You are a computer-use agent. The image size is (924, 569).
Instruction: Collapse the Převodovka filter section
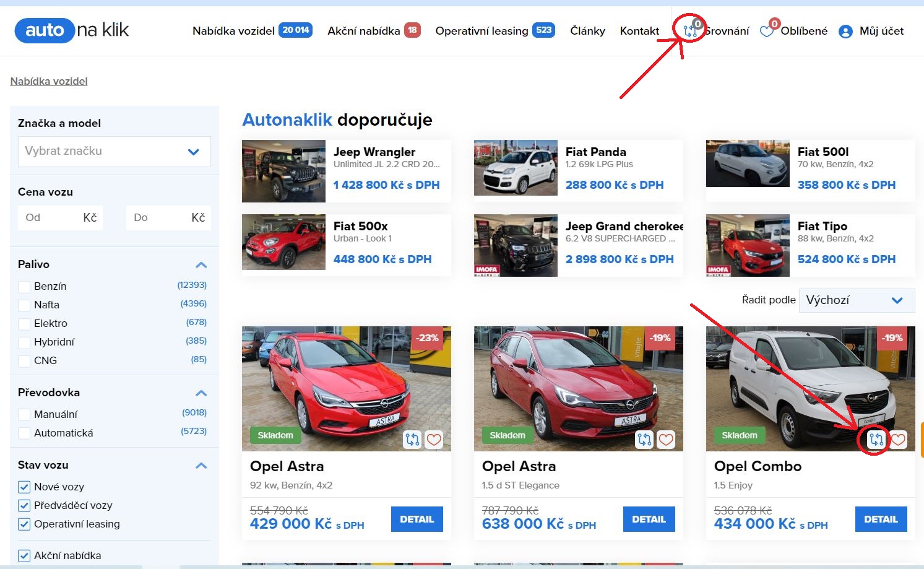tap(201, 393)
